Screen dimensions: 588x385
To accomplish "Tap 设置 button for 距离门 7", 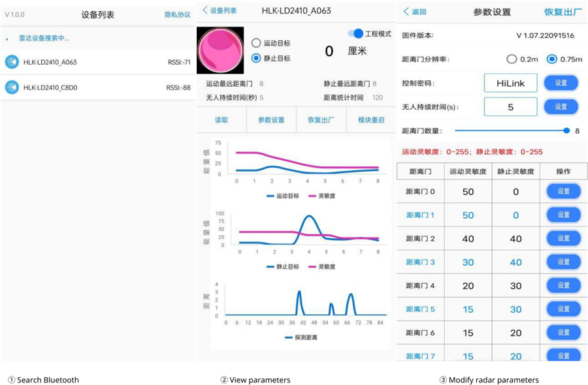I will point(564,355).
